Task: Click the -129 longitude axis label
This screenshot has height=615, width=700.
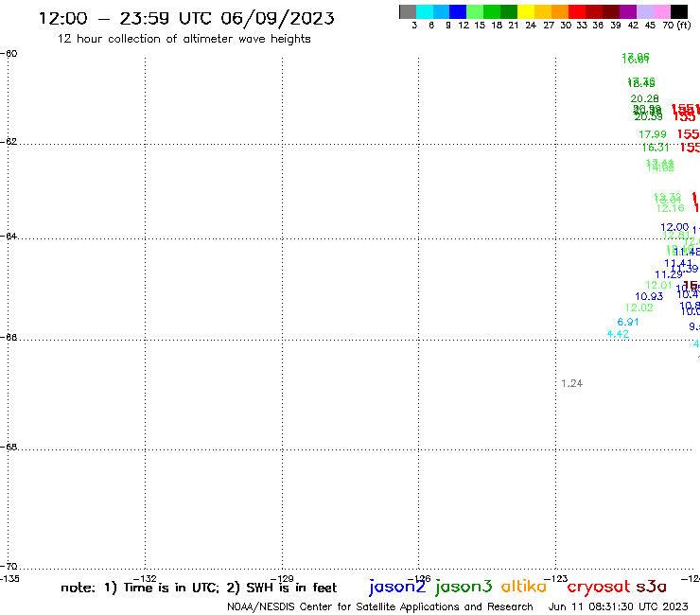Action: 282,579
